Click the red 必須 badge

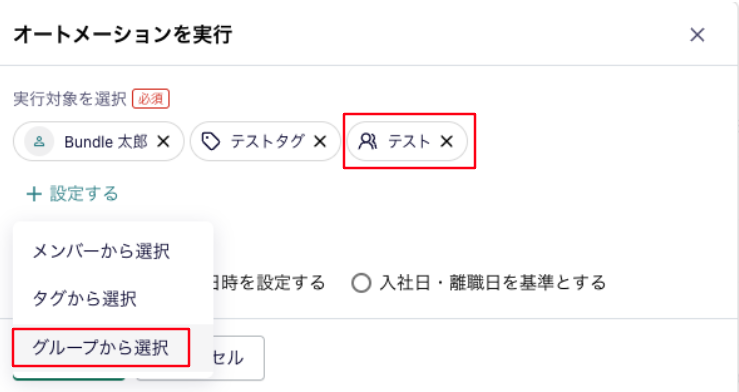click(x=151, y=99)
